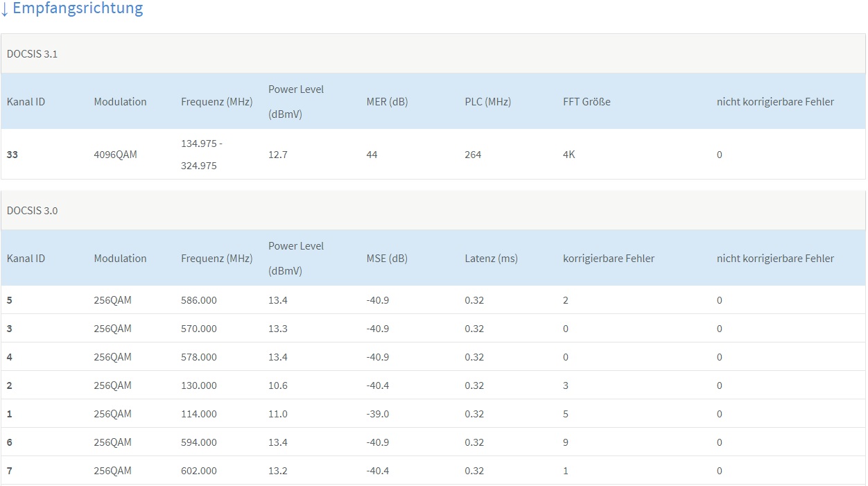The width and height of the screenshot is (868, 486).
Task: Click latency 0.32 in the 114.000 row
Action: (x=474, y=414)
